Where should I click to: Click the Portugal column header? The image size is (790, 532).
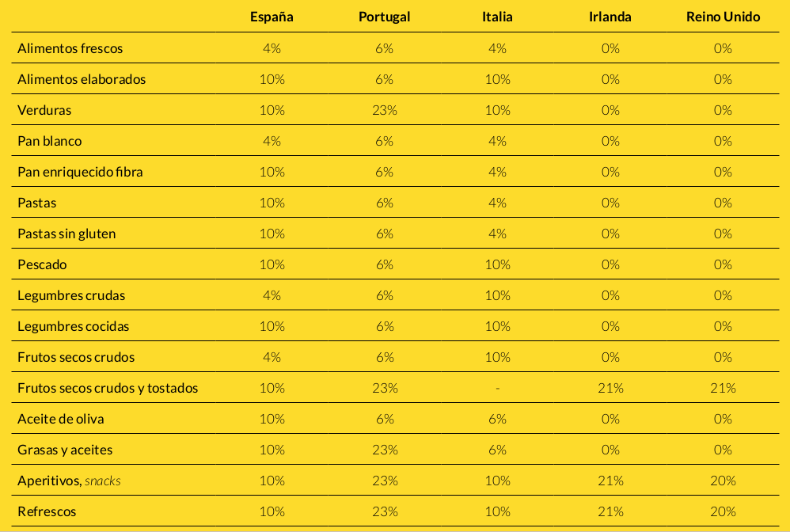pos(385,17)
